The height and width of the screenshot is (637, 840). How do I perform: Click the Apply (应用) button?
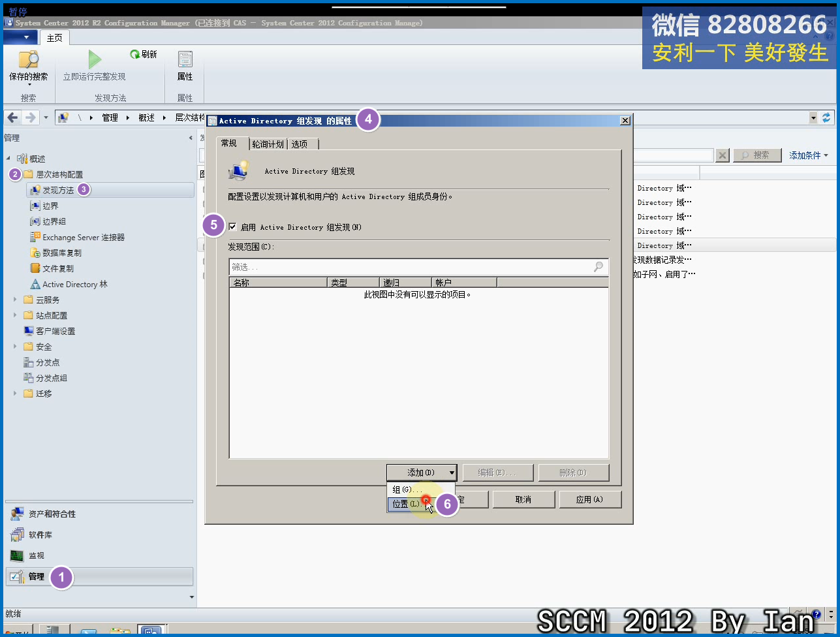[x=589, y=499]
